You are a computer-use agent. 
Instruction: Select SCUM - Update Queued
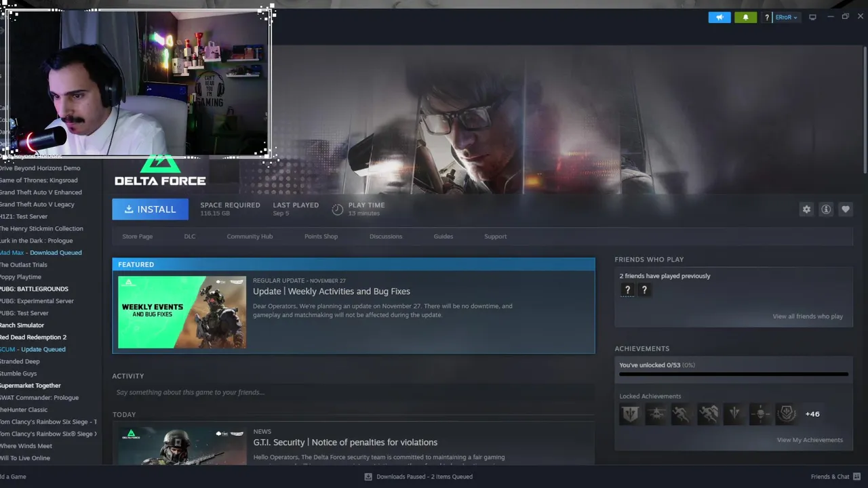click(33, 350)
